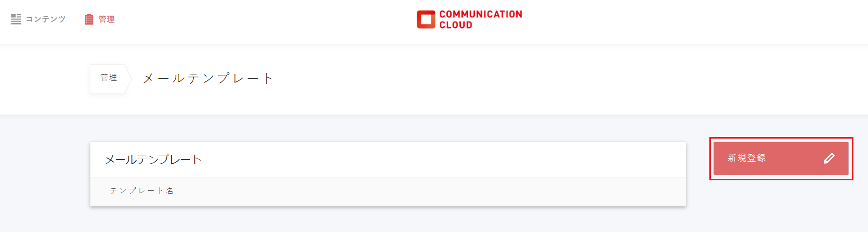Click the blank center of the 新規登録 button
868x232 pixels.
point(793,158)
